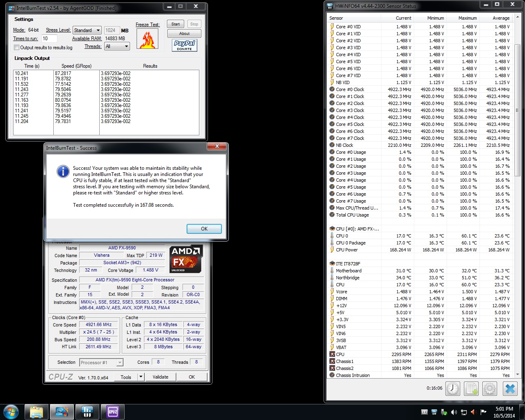The height and width of the screenshot is (420, 525).
Task: Open Windows Explorer from the taskbar
Action: [37, 412]
